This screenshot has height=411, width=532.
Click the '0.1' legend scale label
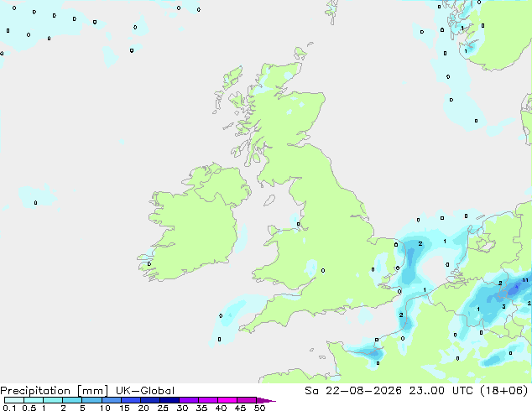point(9,408)
